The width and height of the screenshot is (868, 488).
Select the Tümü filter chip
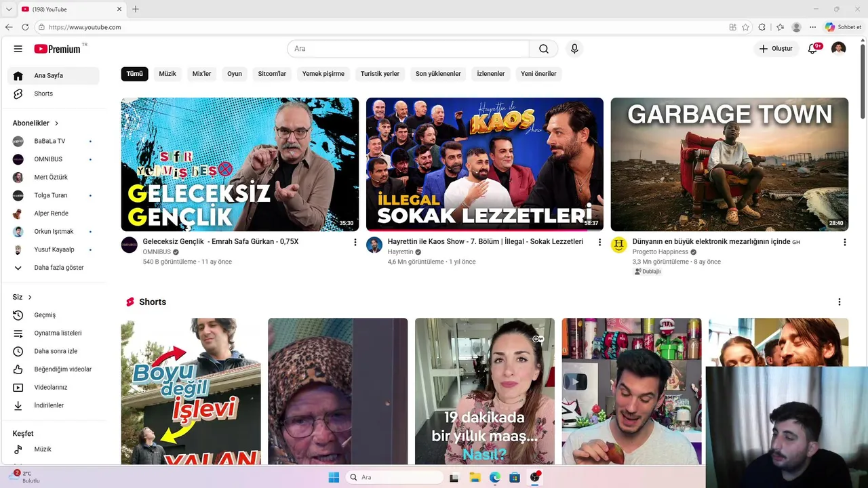click(134, 74)
